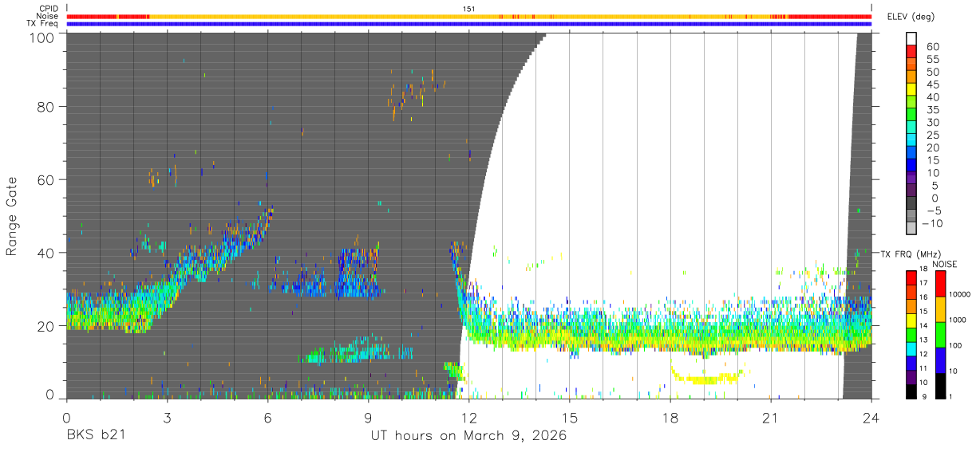980x452 pixels.
Task: Click the TX FRQ legend label 9
Action: coord(926,396)
